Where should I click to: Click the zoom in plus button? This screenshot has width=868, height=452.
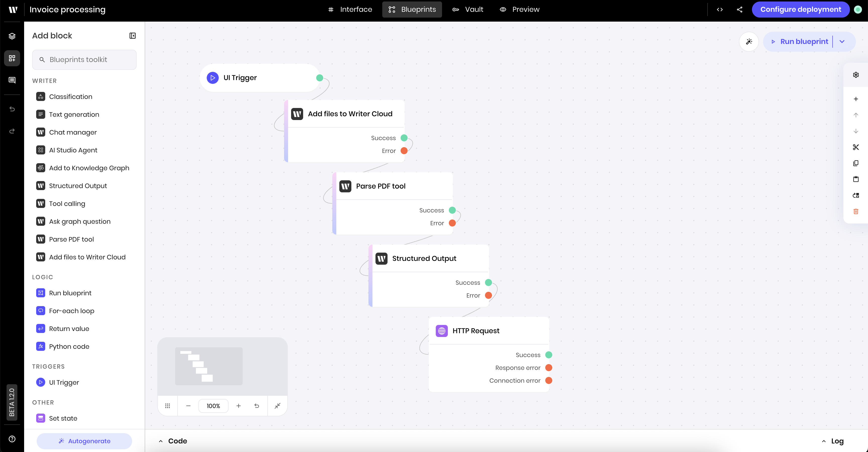pos(239,406)
